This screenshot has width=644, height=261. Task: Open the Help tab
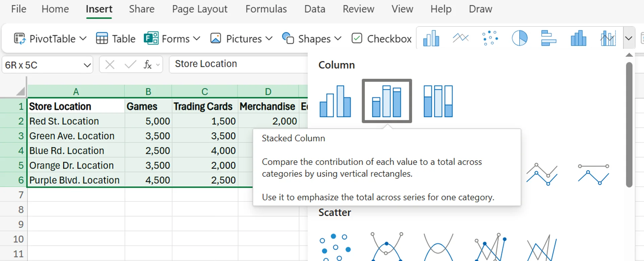pos(441,9)
